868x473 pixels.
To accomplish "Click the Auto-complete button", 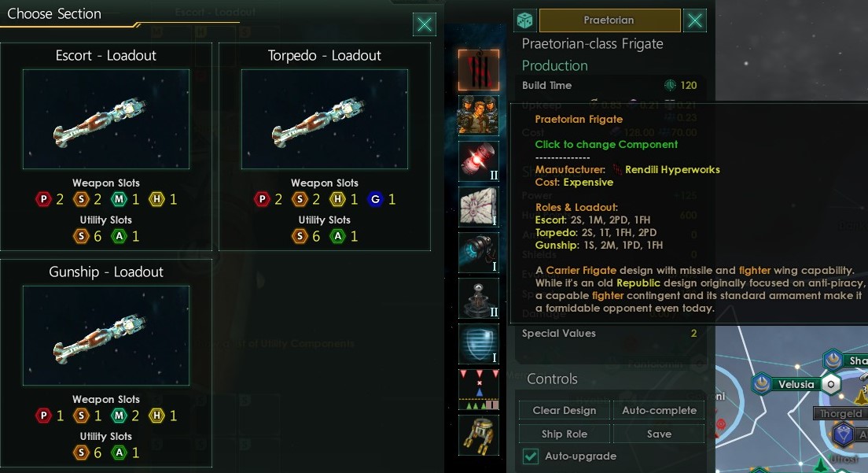I will coord(659,410).
